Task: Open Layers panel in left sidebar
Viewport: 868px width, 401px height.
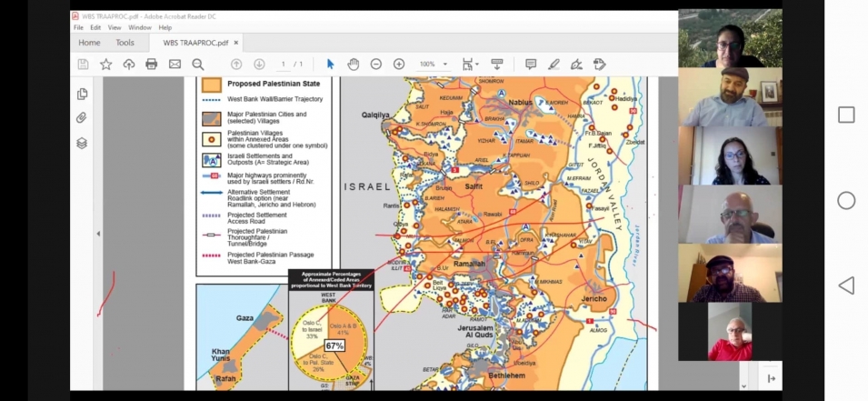Action: pyautogui.click(x=82, y=143)
